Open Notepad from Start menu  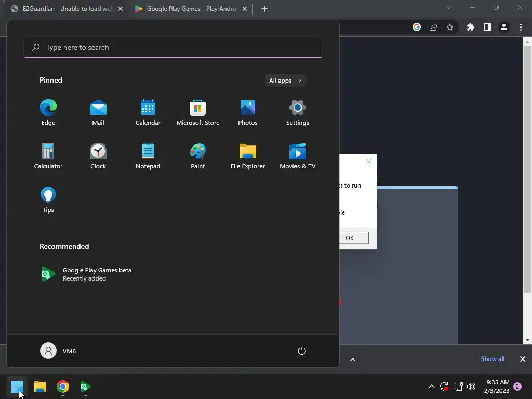[x=148, y=156]
